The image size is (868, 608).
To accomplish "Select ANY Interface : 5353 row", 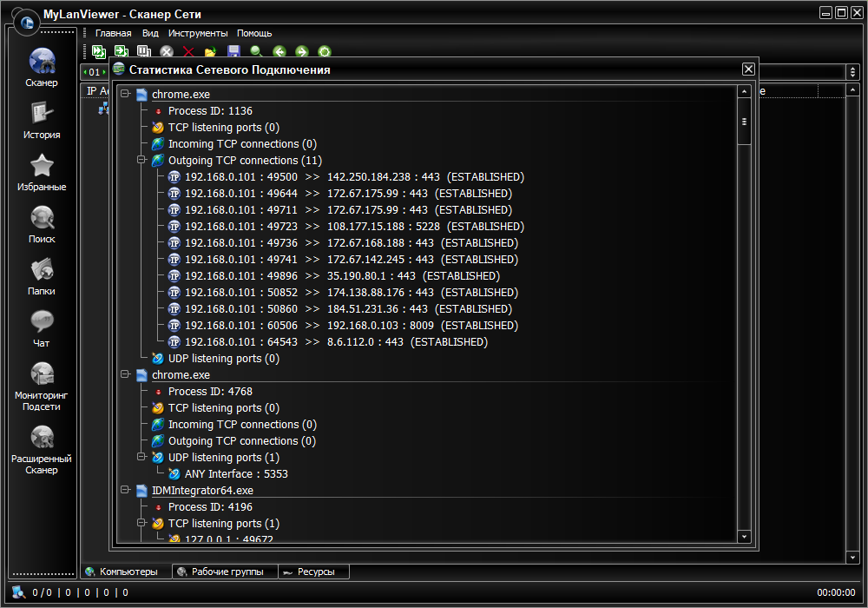I will point(236,474).
